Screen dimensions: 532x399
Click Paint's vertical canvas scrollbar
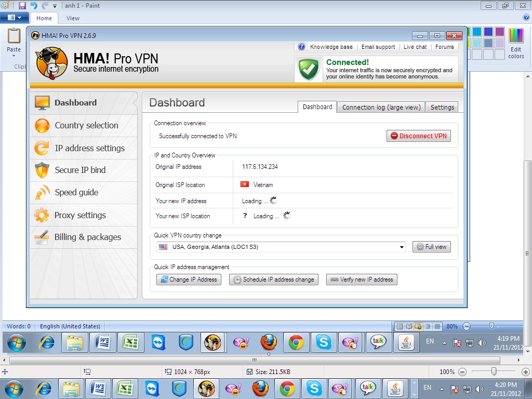pos(527,253)
